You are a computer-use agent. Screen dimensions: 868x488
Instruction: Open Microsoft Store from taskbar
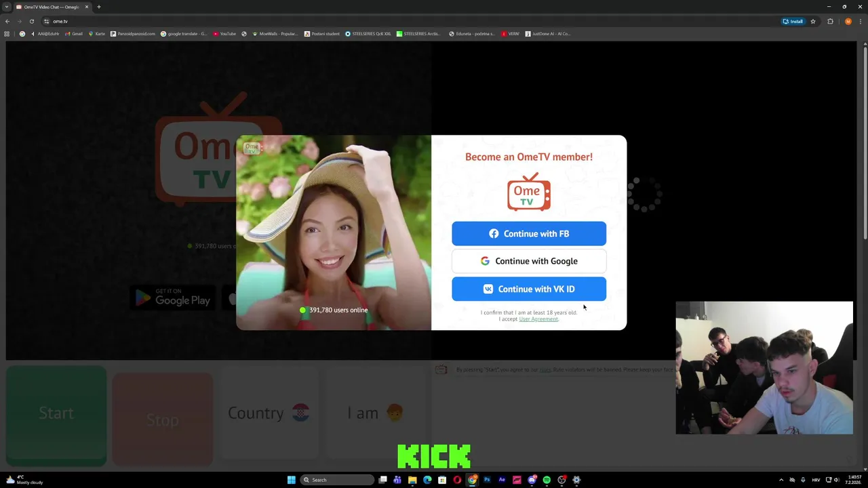(x=442, y=480)
